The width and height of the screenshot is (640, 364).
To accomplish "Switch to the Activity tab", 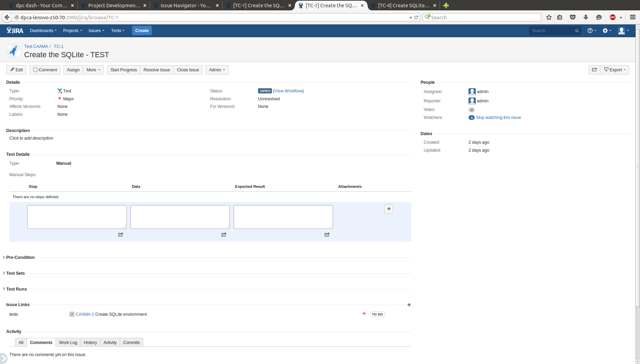I will 110,342.
